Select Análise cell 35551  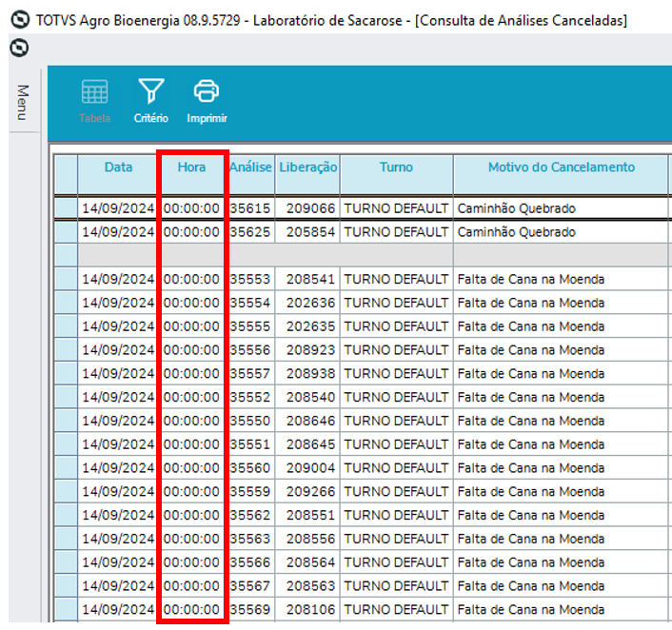coord(250,444)
